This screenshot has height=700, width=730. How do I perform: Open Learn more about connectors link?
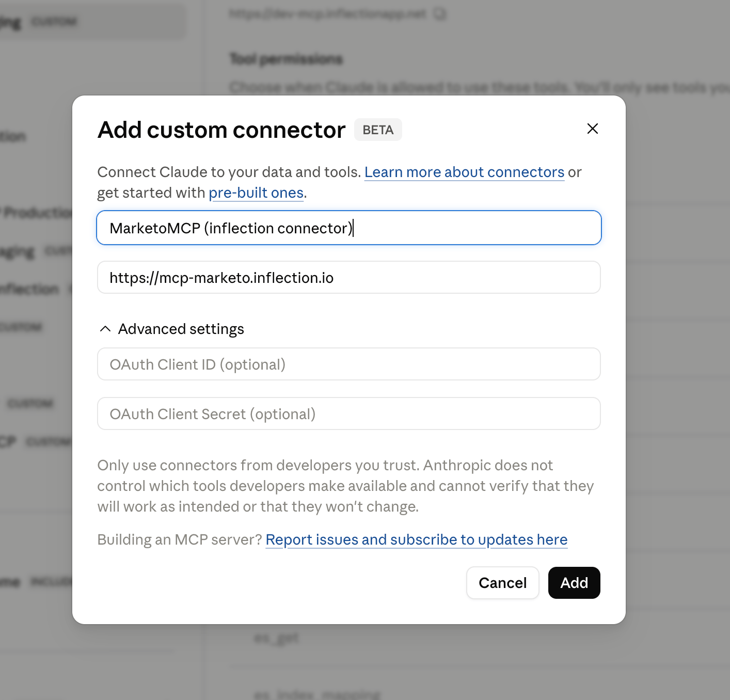click(464, 172)
